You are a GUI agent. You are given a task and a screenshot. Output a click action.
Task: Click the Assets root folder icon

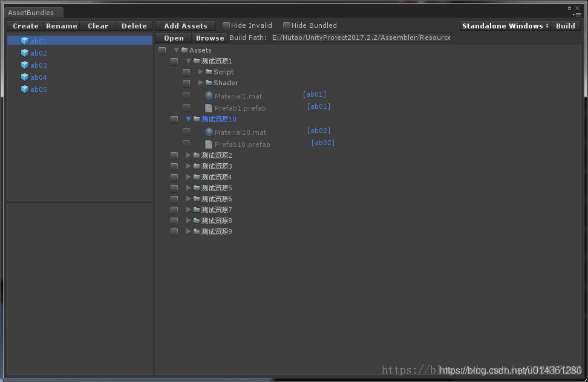pyautogui.click(x=185, y=50)
